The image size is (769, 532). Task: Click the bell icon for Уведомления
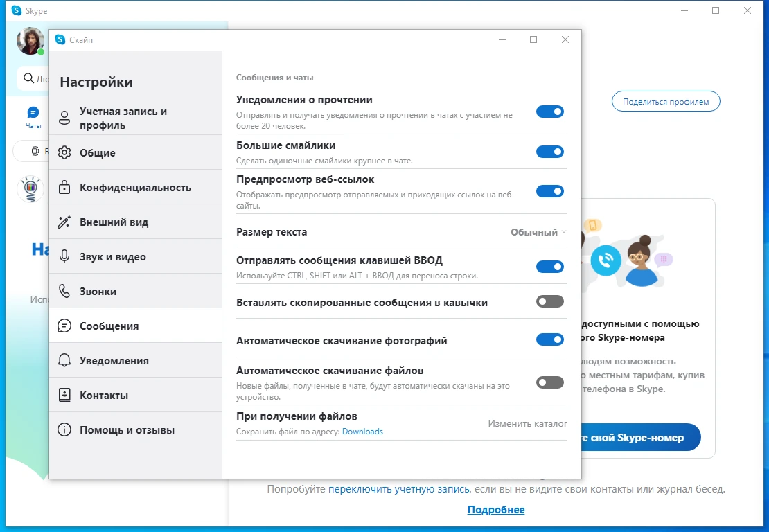click(64, 360)
